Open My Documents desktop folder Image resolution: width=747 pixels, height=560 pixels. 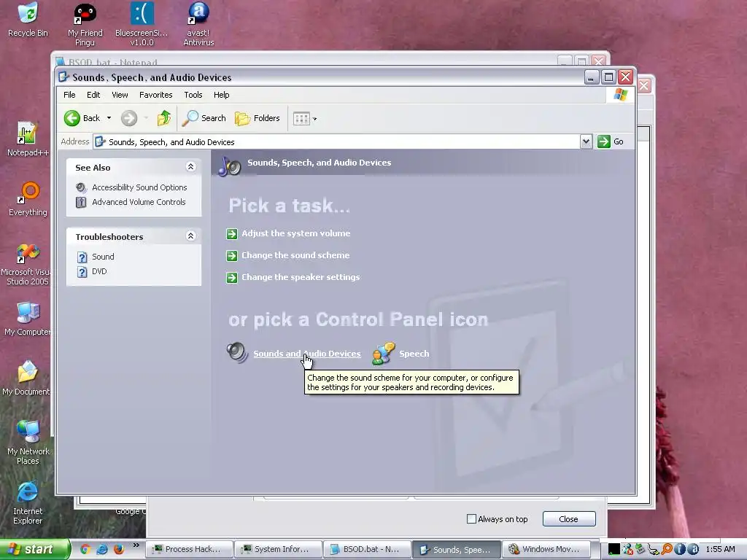[26, 378]
